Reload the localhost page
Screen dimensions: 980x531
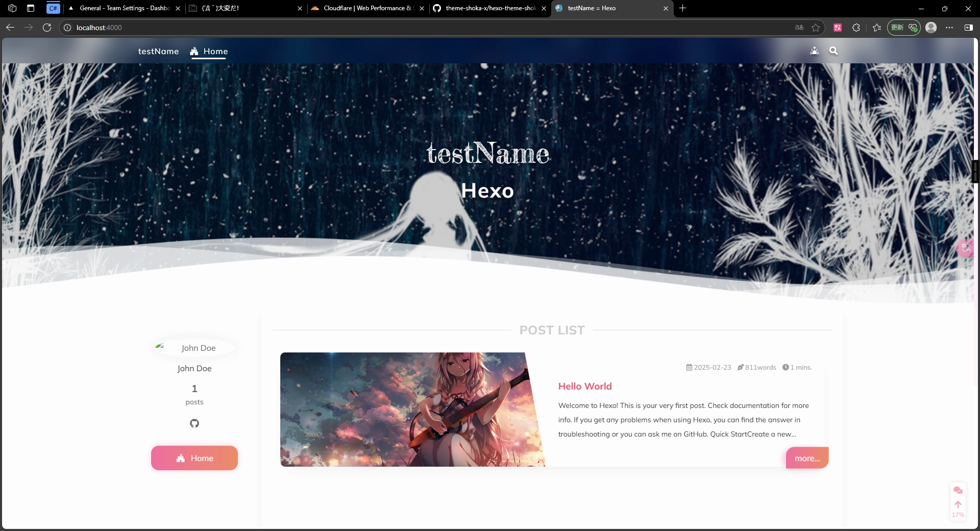tap(47, 28)
